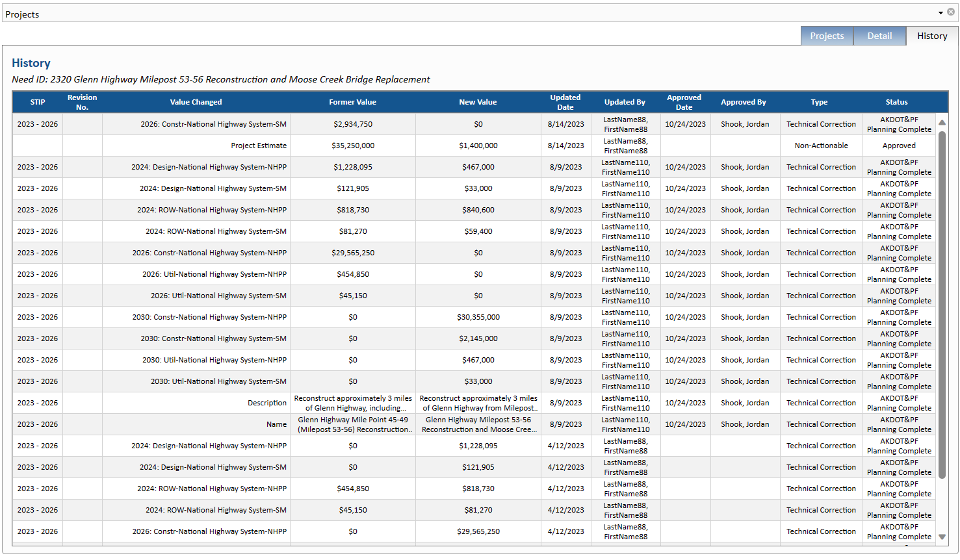This screenshot has height=560, width=960.
Task: Sort by the STIP column header
Action: (x=38, y=102)
